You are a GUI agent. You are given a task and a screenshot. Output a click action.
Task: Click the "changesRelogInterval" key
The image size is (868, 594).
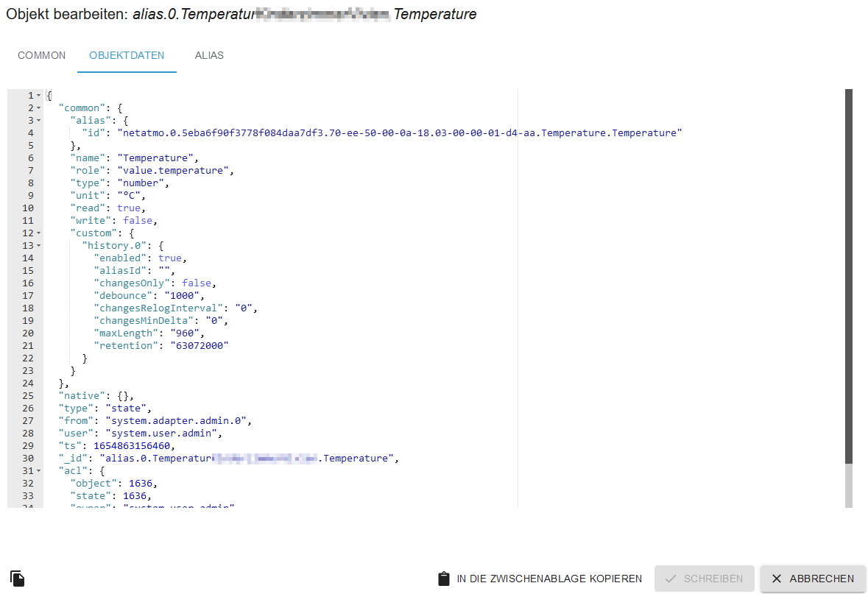pyautogui.click(x=158, y=308)
